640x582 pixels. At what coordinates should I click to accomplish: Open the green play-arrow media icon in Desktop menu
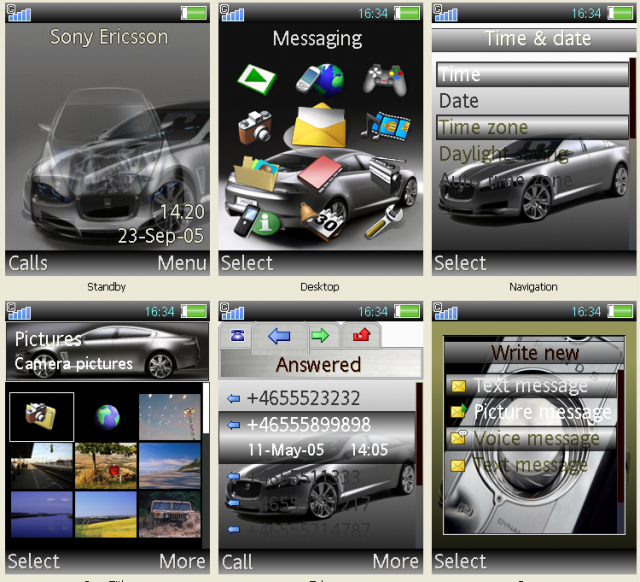(257, 79)
